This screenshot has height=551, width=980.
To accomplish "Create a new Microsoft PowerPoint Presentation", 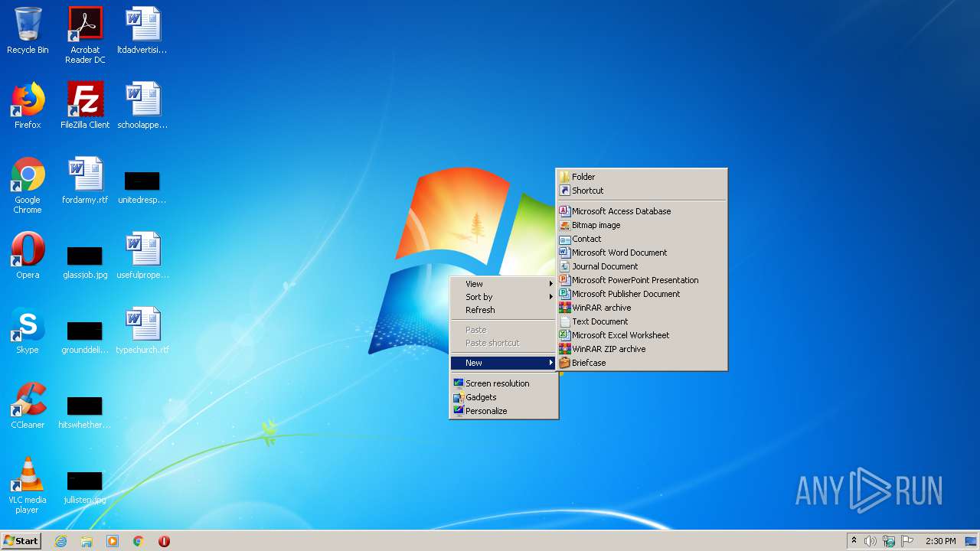I will [642, 280].
